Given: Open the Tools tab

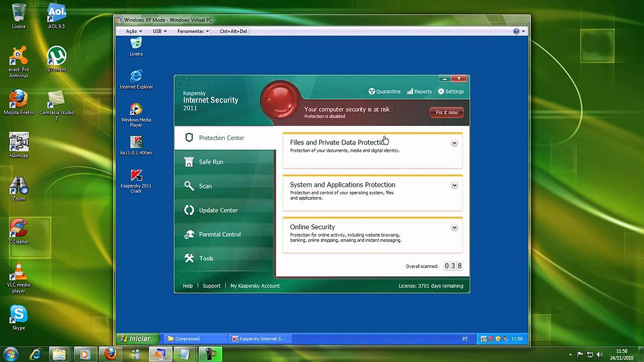Looking at the screenshot, I should [225, 259].
